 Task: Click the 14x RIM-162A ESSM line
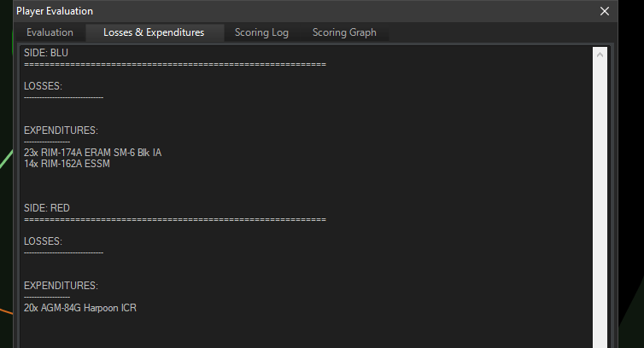pos(67,164)
